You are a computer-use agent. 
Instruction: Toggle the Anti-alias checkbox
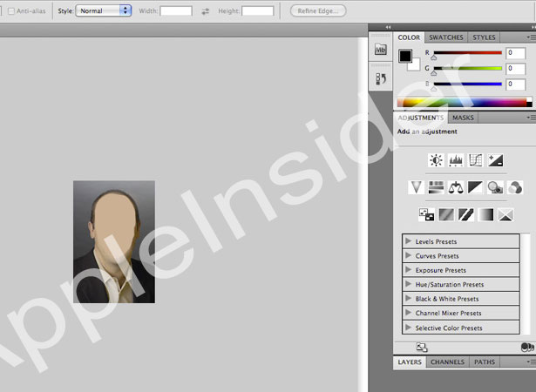[x=11, y=11]
